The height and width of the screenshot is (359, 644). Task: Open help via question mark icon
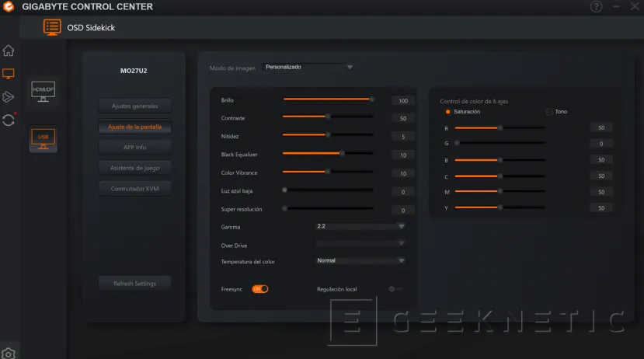(x=596, y=7)
